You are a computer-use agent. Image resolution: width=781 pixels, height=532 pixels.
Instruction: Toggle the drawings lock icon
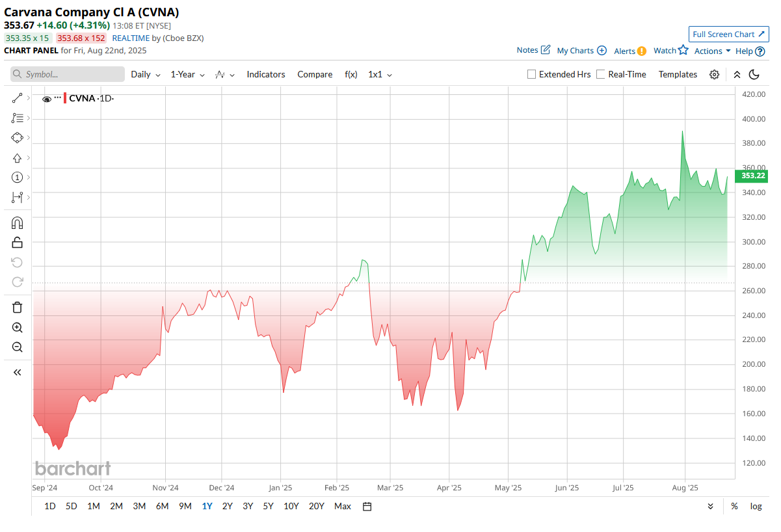(18, 243)
